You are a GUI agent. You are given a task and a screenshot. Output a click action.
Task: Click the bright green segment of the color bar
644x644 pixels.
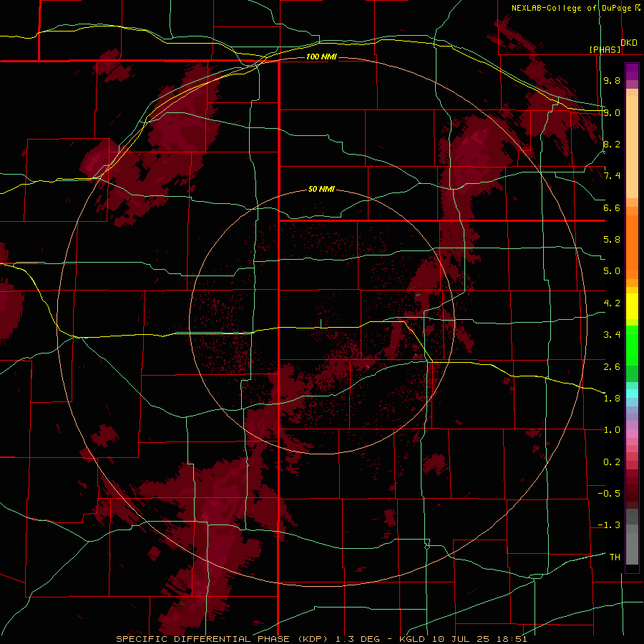tap(632, 346)
